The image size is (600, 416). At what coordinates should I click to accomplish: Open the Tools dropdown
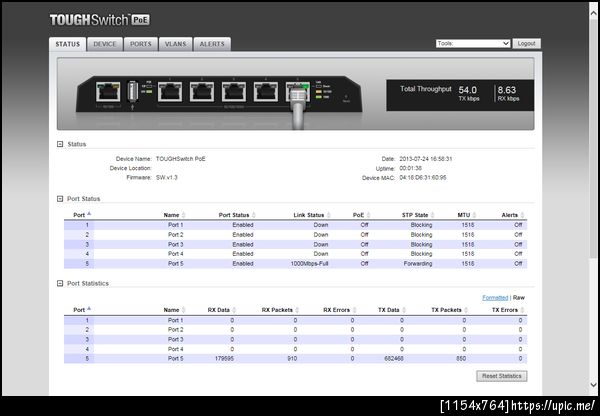coord(473,44)
